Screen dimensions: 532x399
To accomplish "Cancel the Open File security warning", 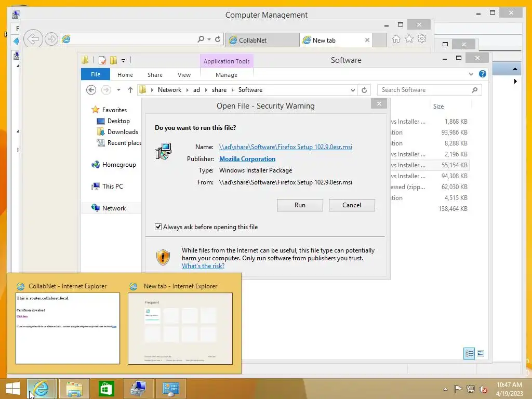I will [352, 205].
